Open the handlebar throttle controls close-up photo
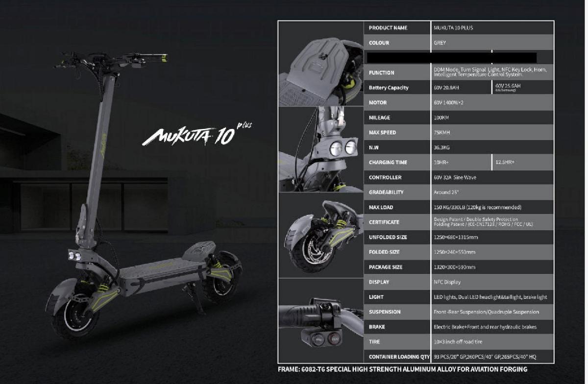588x384 pixels. pos(321,321)
